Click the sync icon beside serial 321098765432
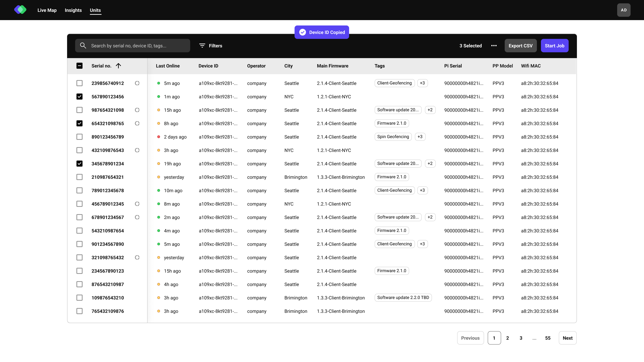 click(x=137, y=257)
